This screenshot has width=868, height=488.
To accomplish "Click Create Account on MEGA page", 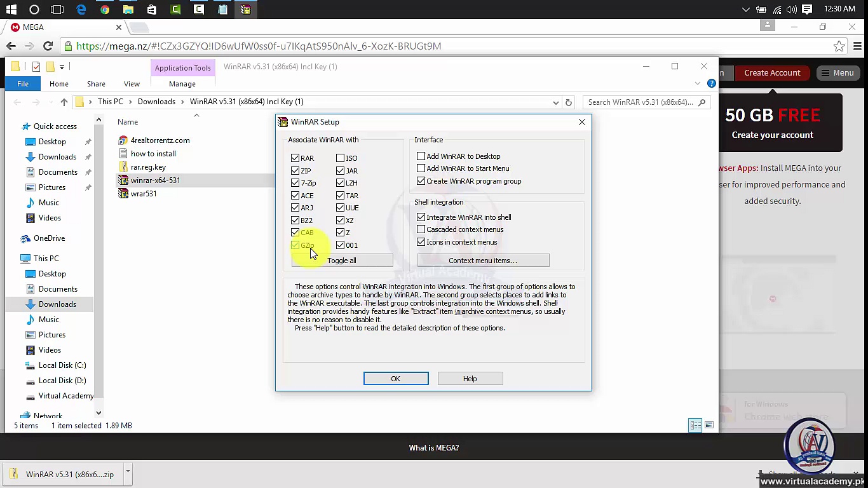I will coord(772,72).
